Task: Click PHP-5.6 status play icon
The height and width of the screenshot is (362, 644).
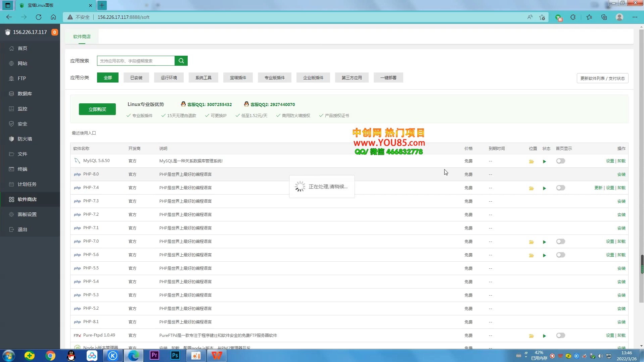Action: click(544, 255)
